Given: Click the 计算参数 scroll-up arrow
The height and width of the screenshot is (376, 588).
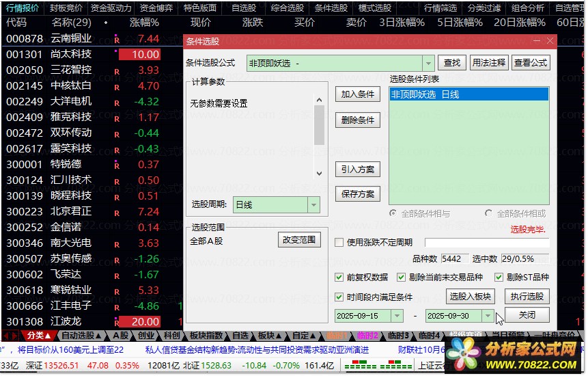Looking at the screenshot, I should tap(319, 100).
